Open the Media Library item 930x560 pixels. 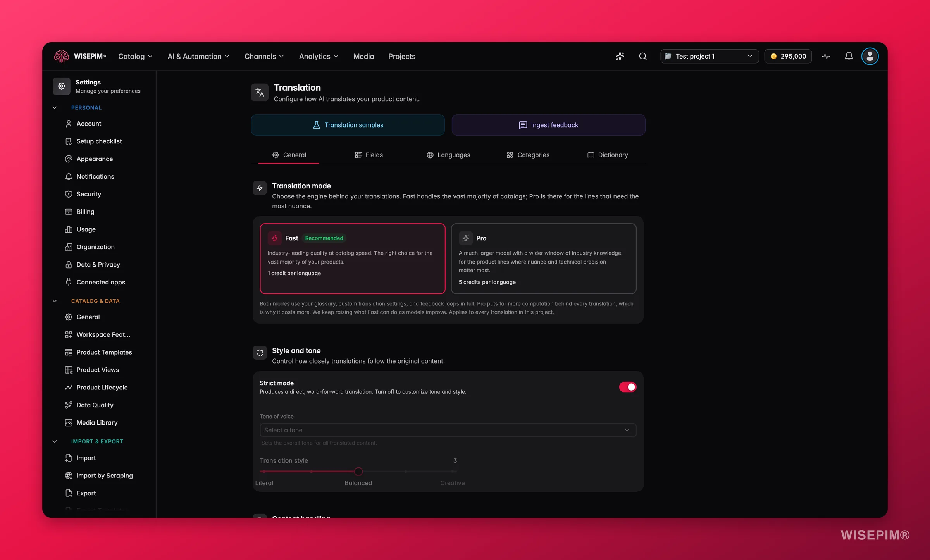point(96,423)
